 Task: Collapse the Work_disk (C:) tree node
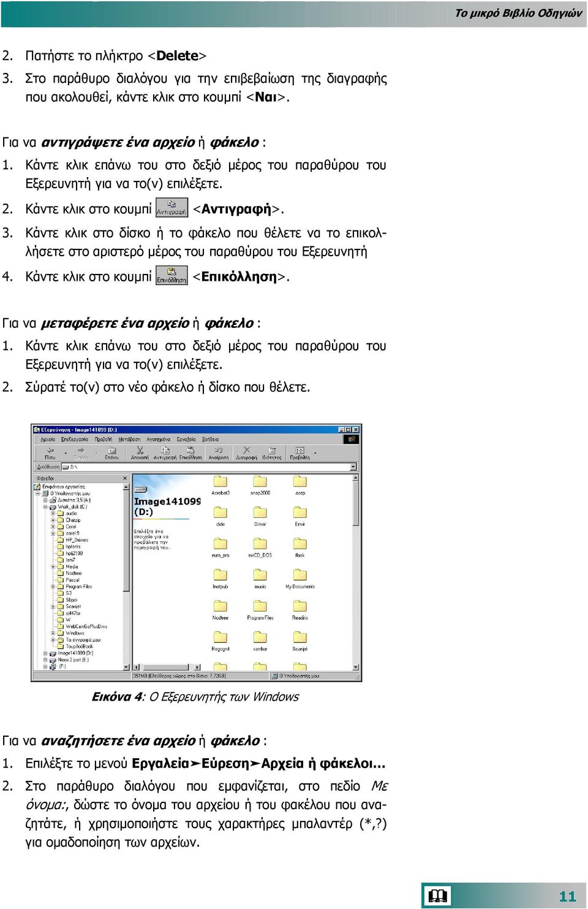coord(45,507)
